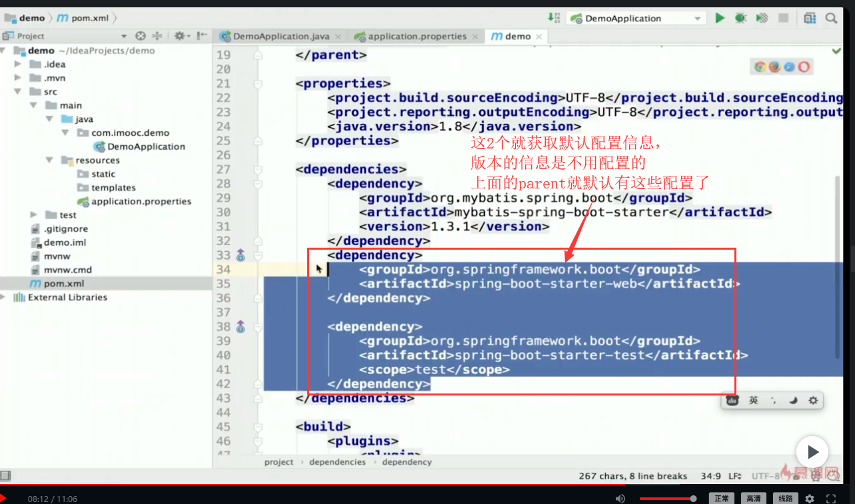Click the demo breadcrumb in navigation bar
This screenshot has height=504, width=855.
point(25,18)
